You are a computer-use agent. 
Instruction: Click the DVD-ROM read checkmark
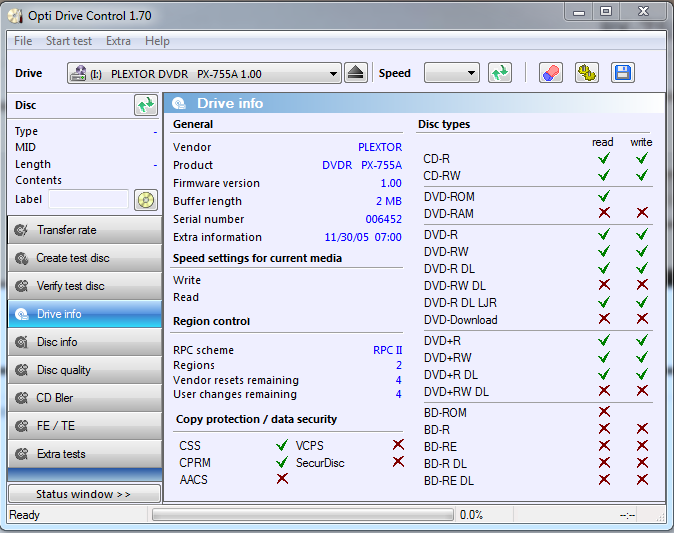pyautogui.click(x=604, y=196)
